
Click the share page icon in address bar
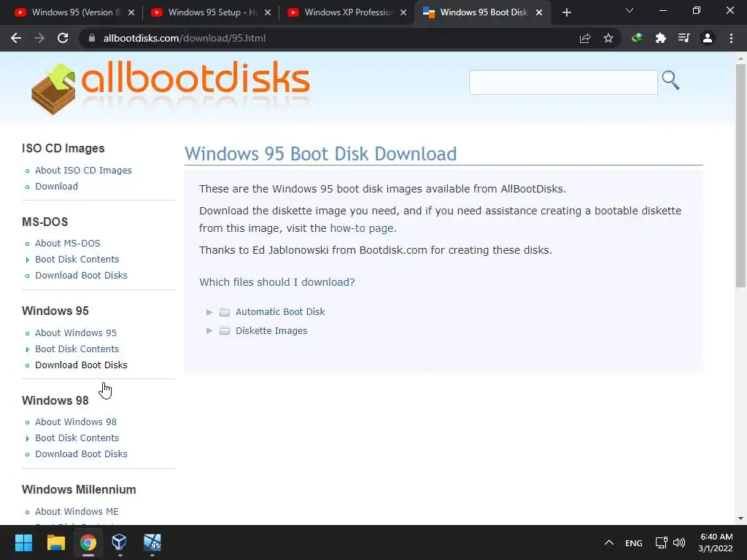coord(585,38)
